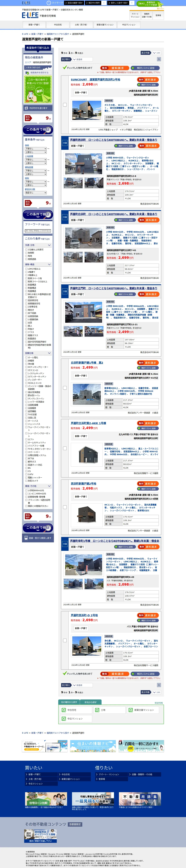The width and height of the screenshot is (186, 868).
Task: Select the 中古住宅 navigation tab
Action: coord(58,25)
